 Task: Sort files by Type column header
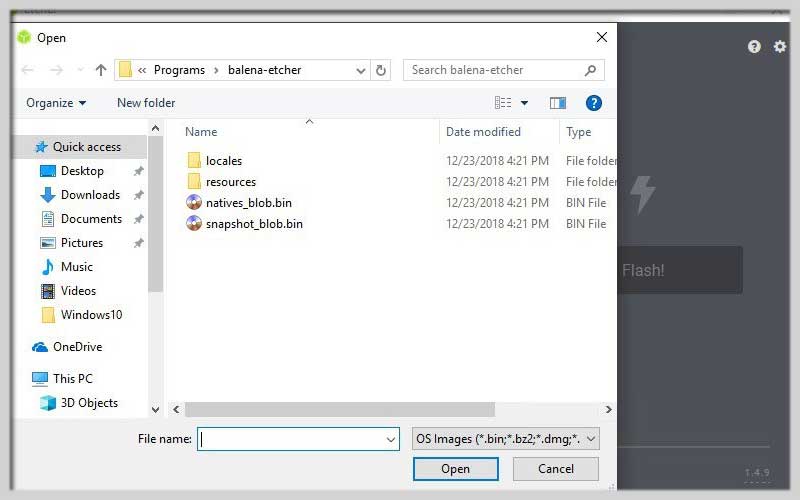click(579, 132)
